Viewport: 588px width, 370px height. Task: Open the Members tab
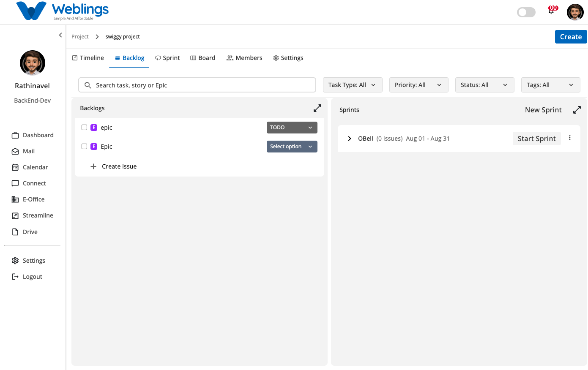point(244,58)
